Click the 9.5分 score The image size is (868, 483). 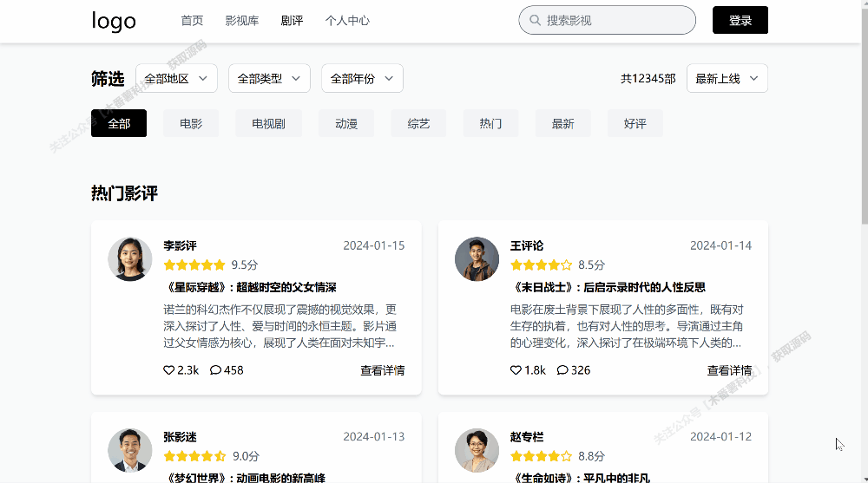click(x=245, y=265)
